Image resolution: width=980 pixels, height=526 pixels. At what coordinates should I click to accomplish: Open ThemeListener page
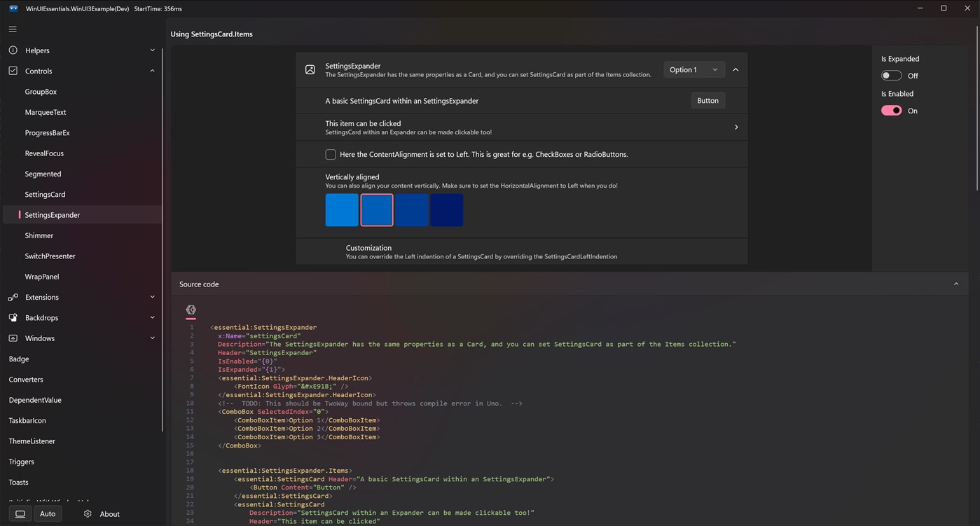click(x=82, y=441)
